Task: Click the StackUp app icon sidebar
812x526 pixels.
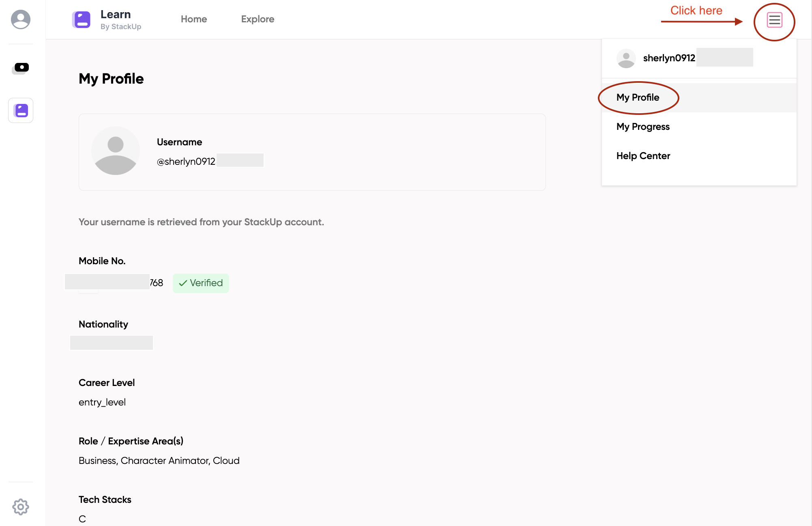Action: pyautogui.click(x=21, y=110)
